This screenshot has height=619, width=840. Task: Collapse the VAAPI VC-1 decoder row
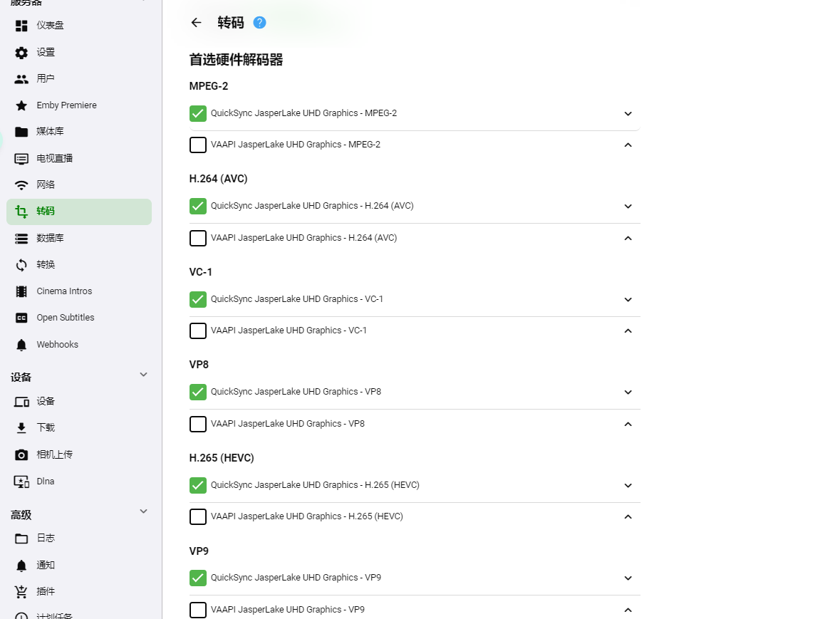628,331
